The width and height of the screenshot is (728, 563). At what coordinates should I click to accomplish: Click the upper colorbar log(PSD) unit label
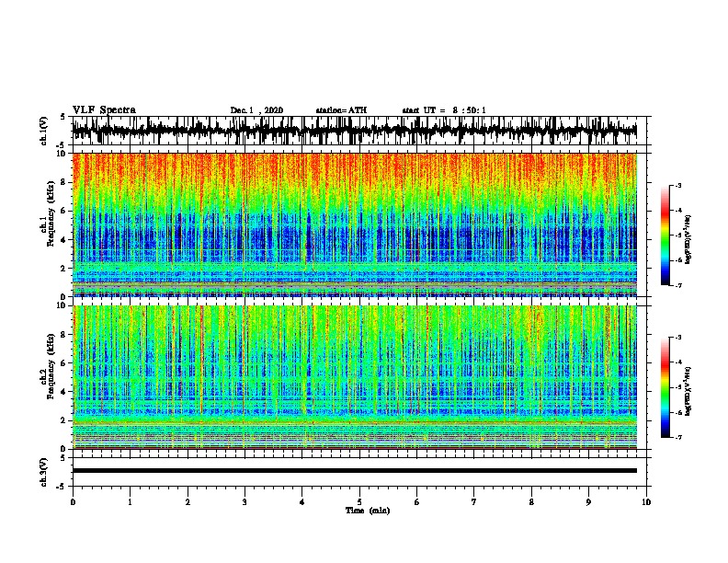[688, 239]
